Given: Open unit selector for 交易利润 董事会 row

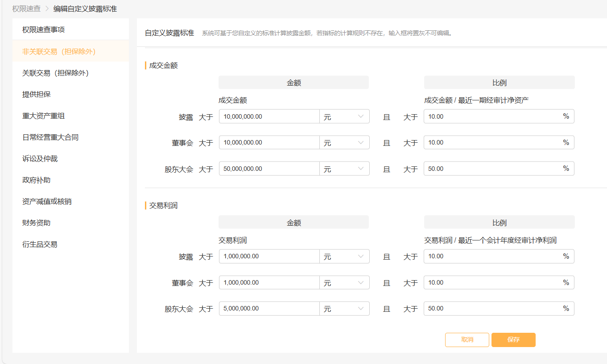Looking at the screenshot, I should click(344, 283).
